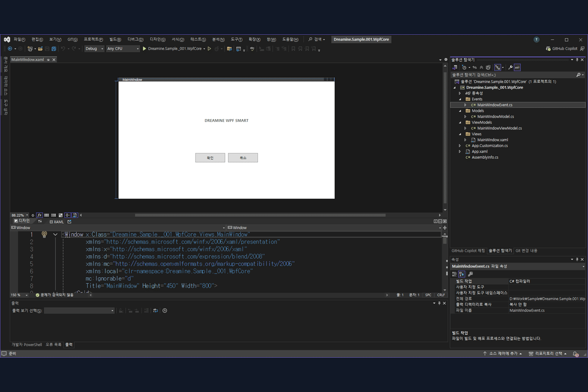Image resolution: width=588 pixels, height=392 pixels.
Task: Click the user account avatar icon
Action: (x=537, y=39)
